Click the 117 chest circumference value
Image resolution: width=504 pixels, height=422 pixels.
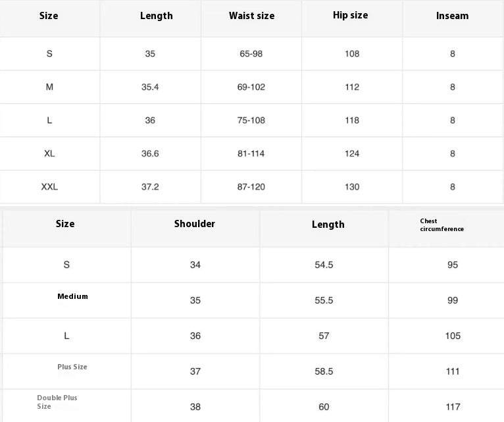click(x=452, y=407)
